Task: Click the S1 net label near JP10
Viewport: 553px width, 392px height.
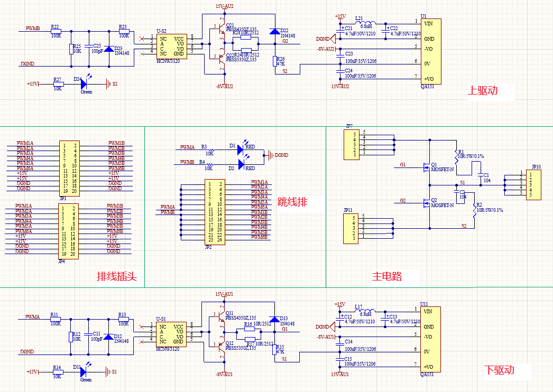Action: pos(463,183)
